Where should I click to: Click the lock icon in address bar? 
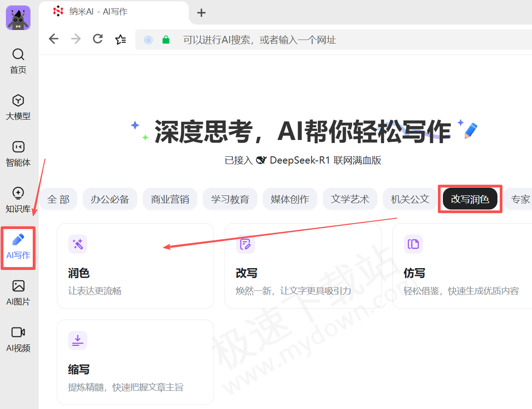coord(166,40)
